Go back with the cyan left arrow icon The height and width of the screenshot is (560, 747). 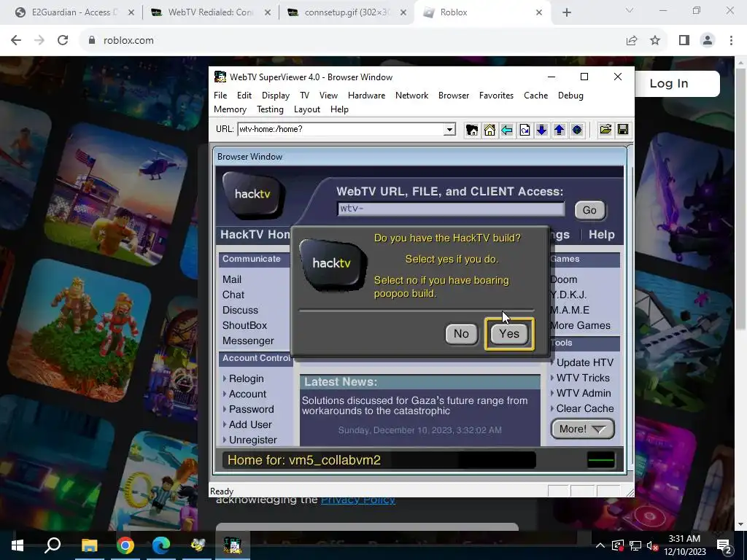point(507,130)
